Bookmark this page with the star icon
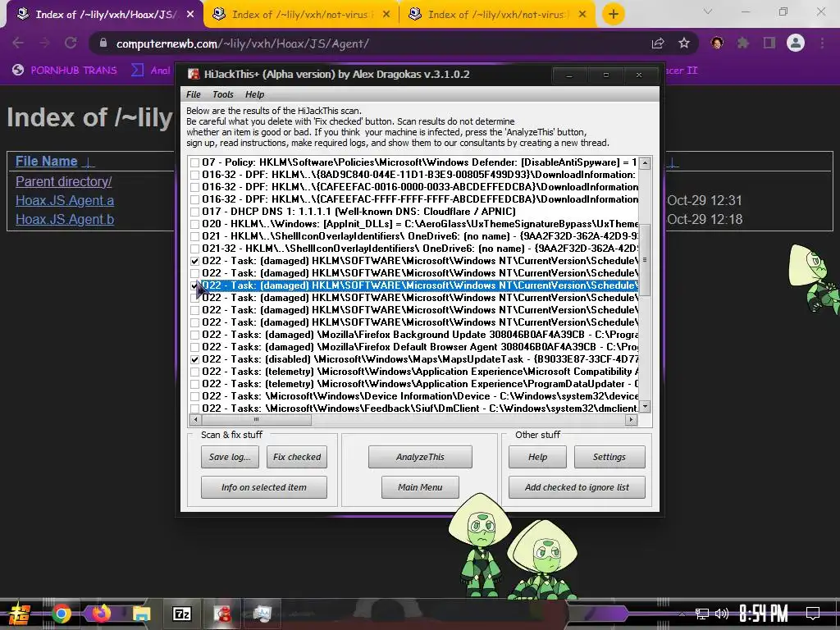 point(684,43)
